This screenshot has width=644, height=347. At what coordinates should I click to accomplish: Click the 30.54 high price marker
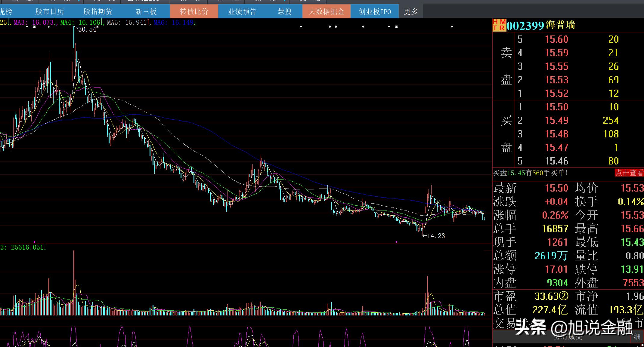87,29
